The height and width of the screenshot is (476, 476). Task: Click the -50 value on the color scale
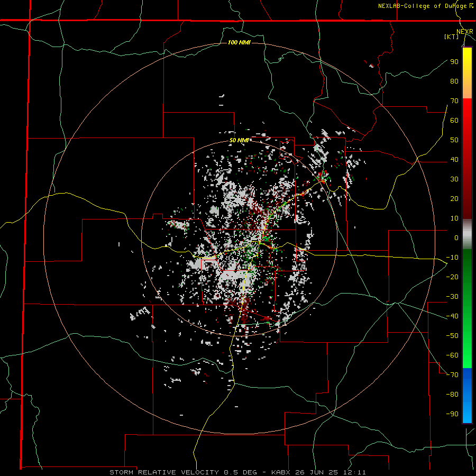tap(452, 336)
